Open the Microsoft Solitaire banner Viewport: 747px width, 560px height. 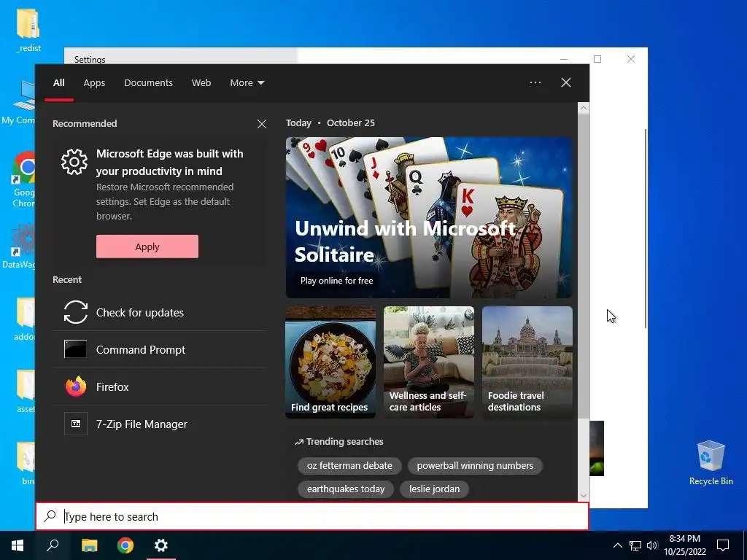point(429,217)
